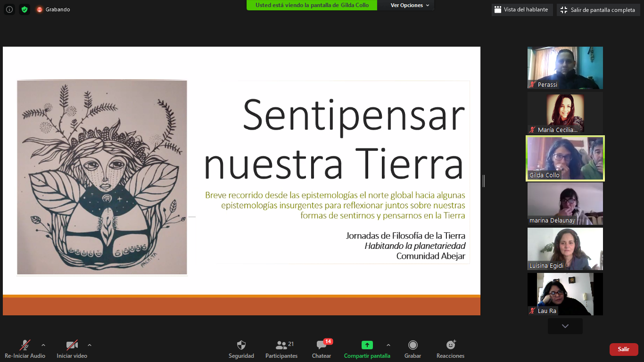Open the Ver Opciones menu
Viewport: 644px width, 362px height.
(x=410, y=5)
